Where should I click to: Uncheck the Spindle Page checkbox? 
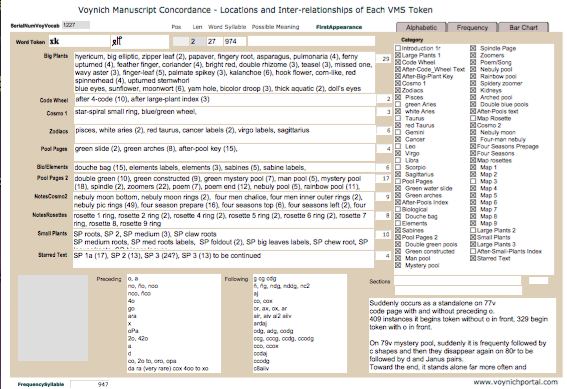tap(473, 48)
